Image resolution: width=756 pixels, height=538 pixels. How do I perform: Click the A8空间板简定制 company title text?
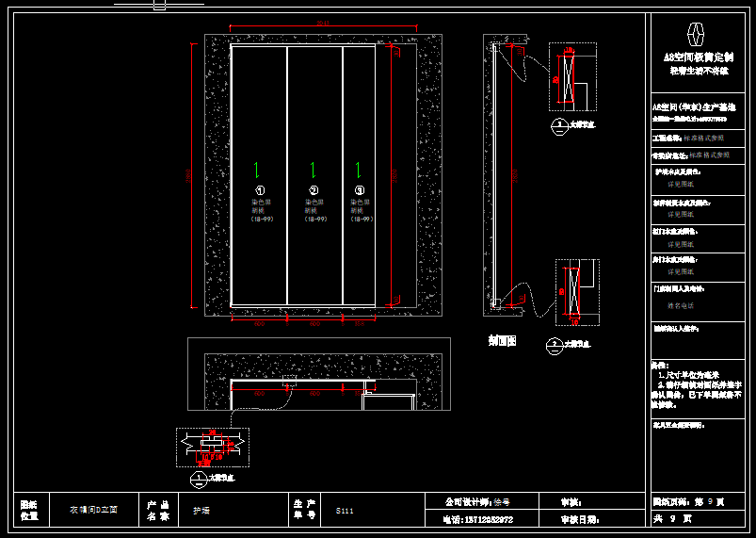coord(699,57)
